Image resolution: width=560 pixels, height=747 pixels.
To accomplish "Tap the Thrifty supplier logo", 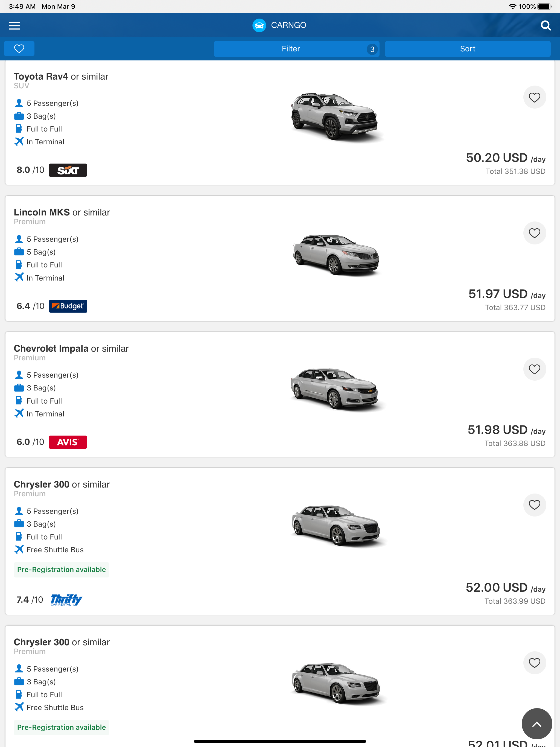I will [x=66, y=600].
